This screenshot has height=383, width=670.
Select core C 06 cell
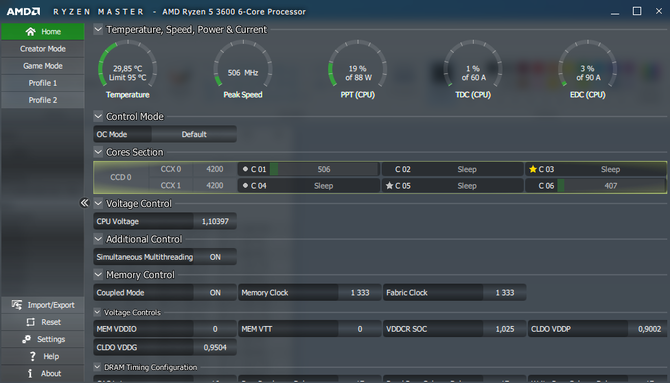click(596, 186)
